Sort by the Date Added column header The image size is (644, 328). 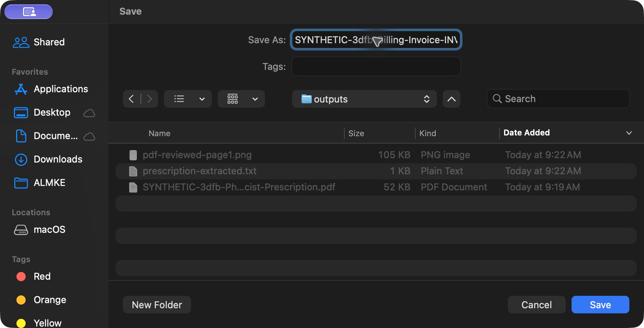click(527, 133)
